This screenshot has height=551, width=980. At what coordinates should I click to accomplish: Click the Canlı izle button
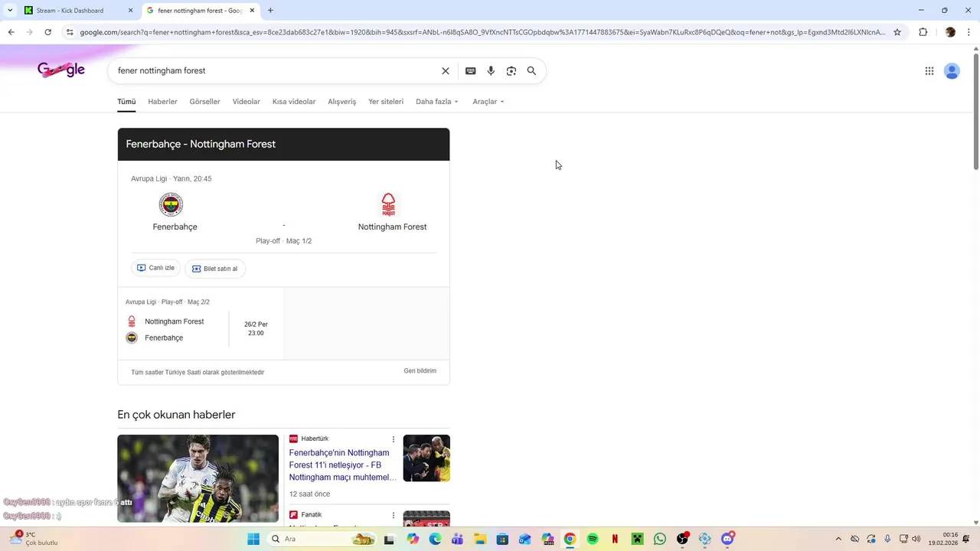coord(156,268)
